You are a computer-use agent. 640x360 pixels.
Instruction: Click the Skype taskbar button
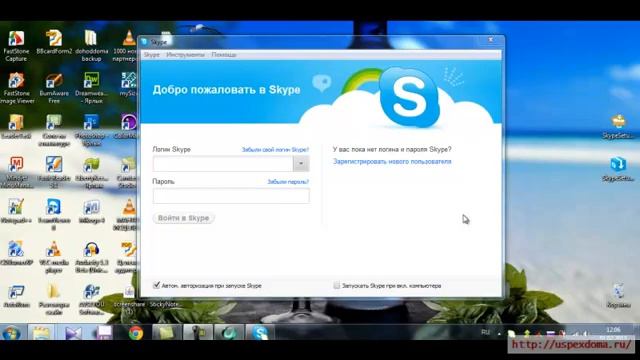[260, 333]
